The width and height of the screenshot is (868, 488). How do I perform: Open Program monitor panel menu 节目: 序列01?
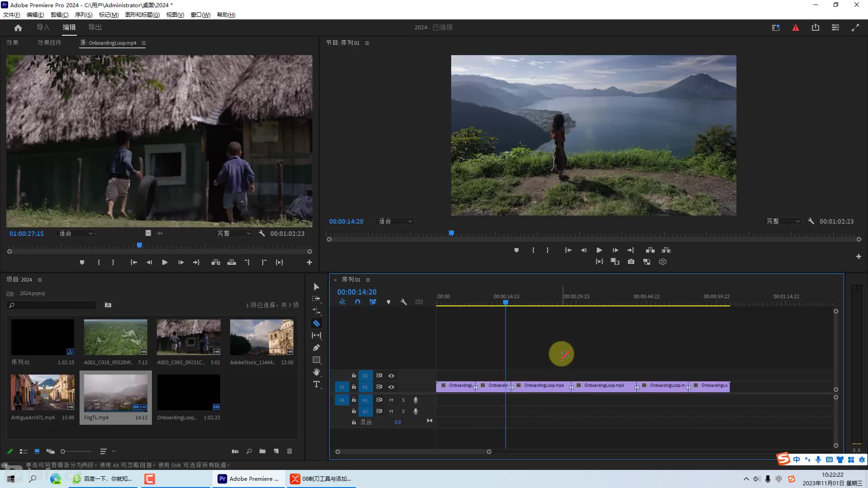(x=367, y=43)
